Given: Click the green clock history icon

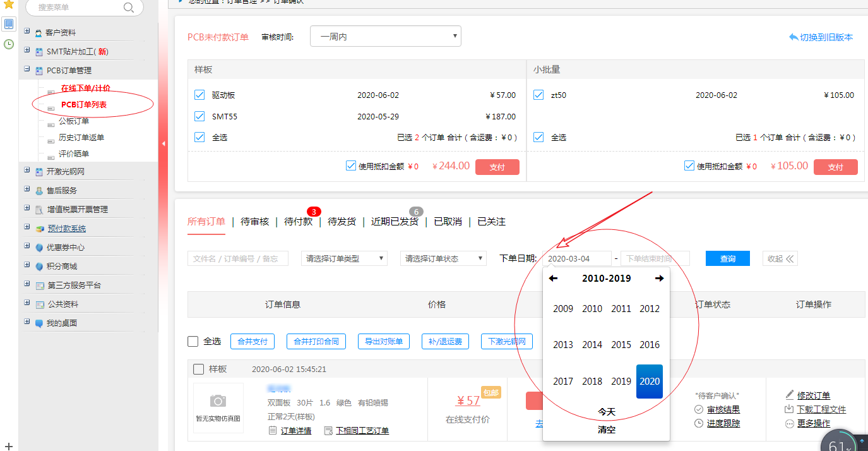Looking at the screenshot, I should tap(9, 44).
